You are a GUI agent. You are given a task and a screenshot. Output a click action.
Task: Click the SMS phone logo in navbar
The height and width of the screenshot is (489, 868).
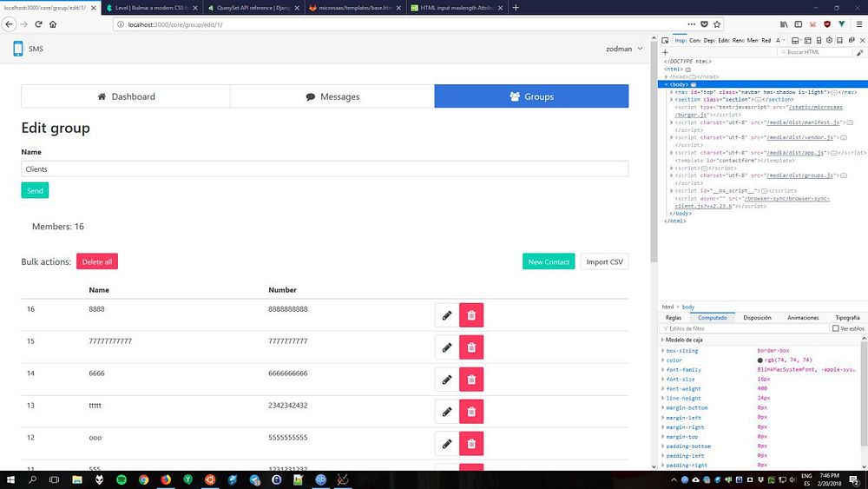(x=18, y=49)
